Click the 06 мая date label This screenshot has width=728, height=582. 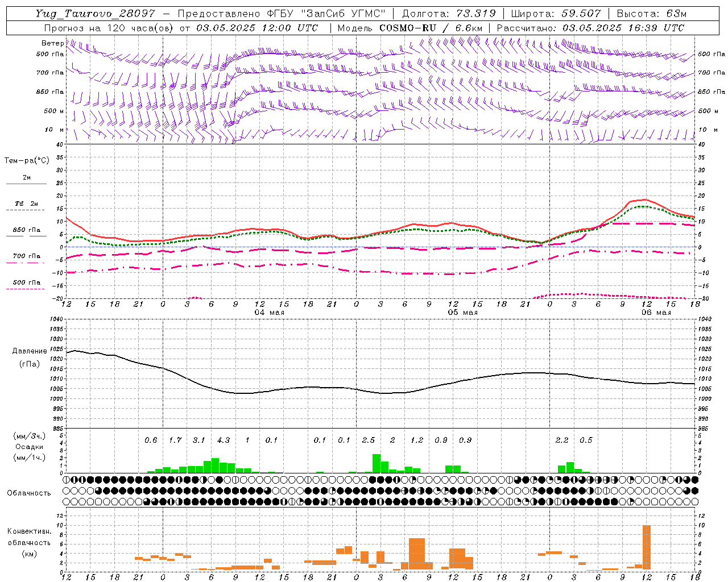[656, 313]
